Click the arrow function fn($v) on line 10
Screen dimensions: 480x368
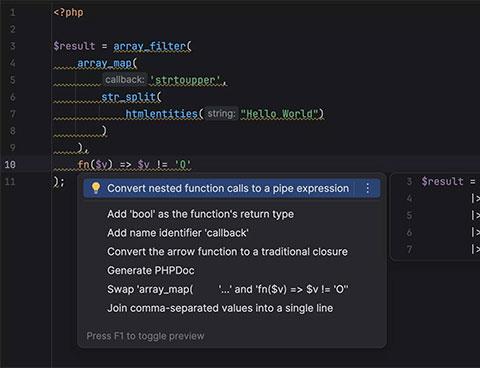[95, 164]
